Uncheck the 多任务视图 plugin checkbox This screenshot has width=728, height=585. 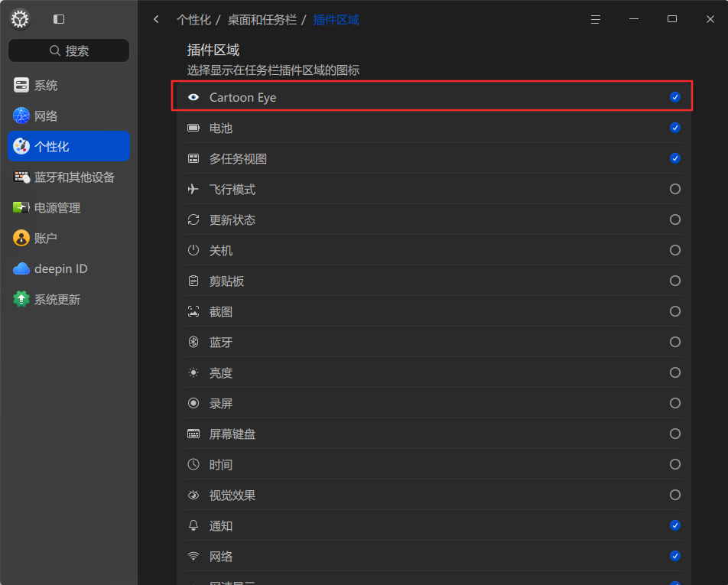click(x=675, y=158)
